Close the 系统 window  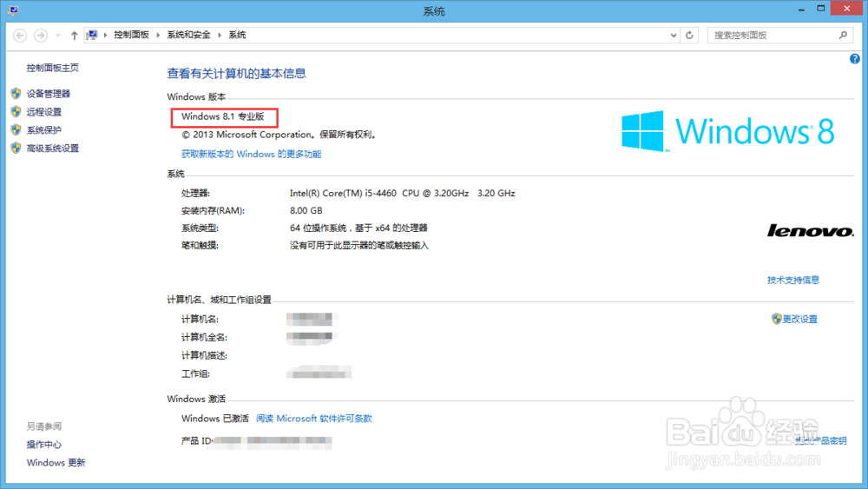click(x=847, y=9)
